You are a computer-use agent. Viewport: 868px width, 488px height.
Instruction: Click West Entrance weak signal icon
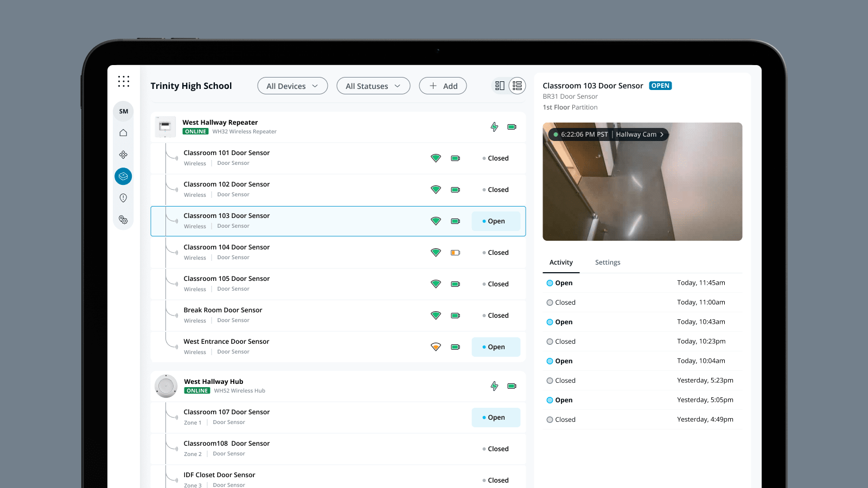436,347
